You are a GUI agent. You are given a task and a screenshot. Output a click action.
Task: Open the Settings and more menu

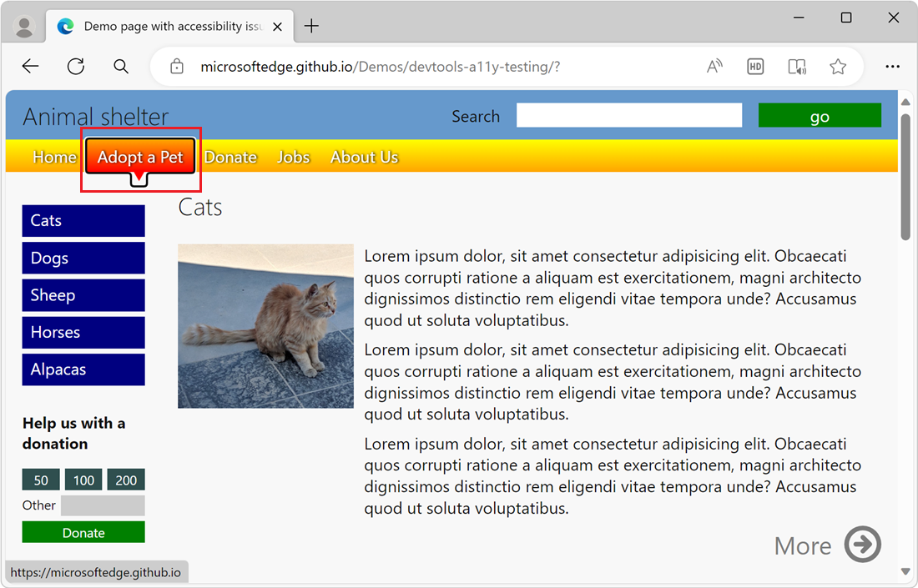[x=892, y=66]
